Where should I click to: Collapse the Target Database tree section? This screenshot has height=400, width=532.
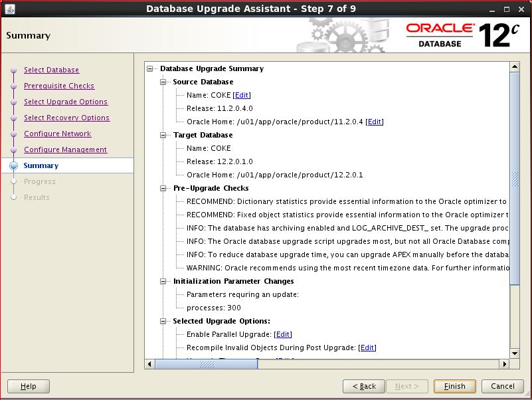pos(163,135)
